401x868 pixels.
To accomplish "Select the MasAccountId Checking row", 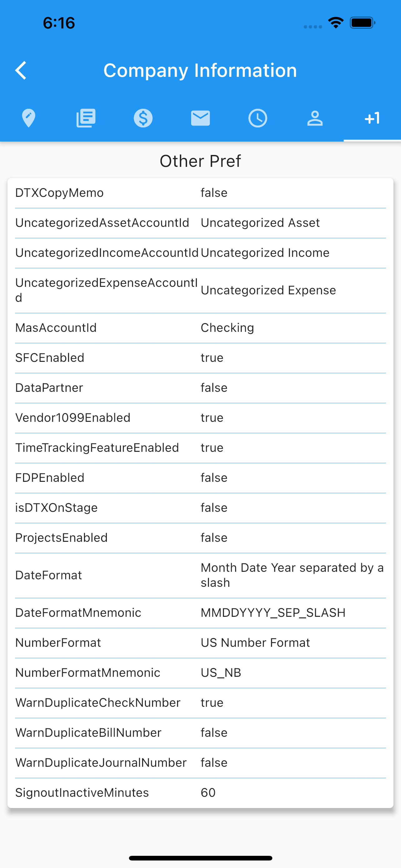I will (x=200, y=328).
